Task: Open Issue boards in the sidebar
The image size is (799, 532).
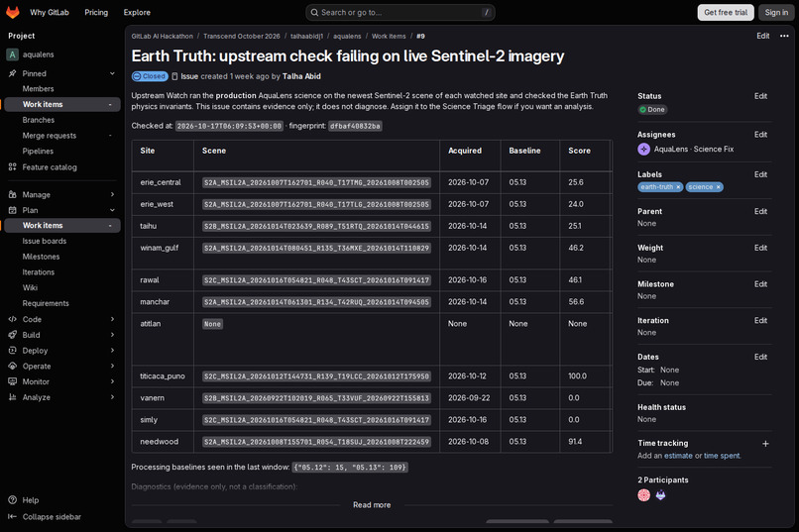Action: [45, 242]
